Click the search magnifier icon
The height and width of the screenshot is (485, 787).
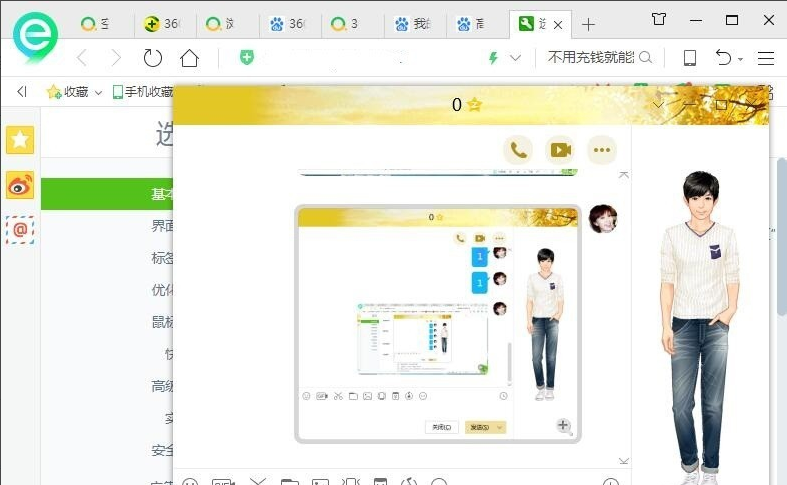[646, 57]
